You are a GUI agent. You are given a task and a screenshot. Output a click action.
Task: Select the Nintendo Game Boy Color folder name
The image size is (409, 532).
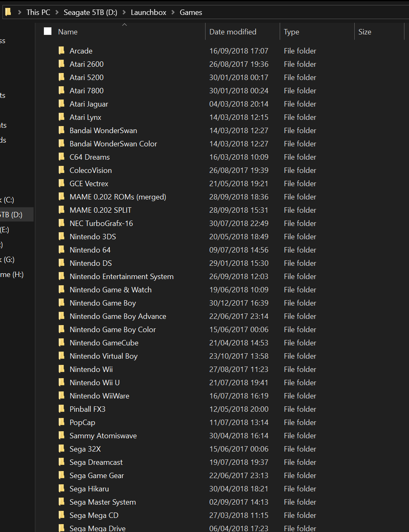(x=113, y=330)
